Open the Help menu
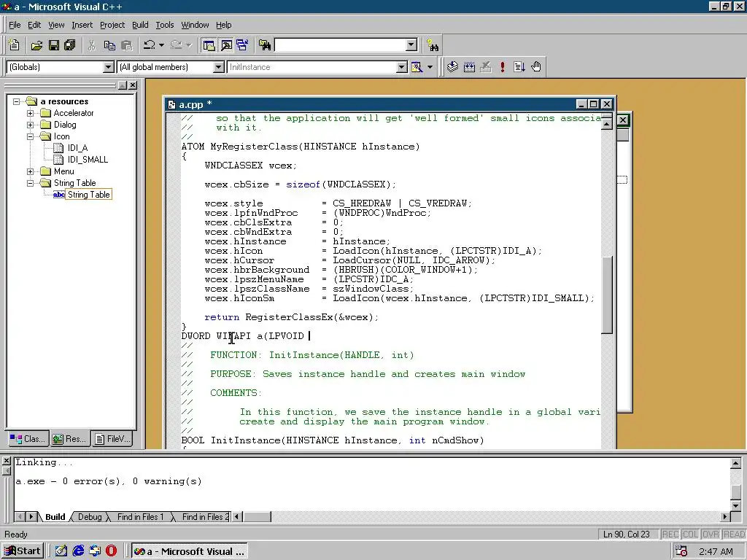The width and height of the screenshot is (747, 560). [x=223, y=25]
